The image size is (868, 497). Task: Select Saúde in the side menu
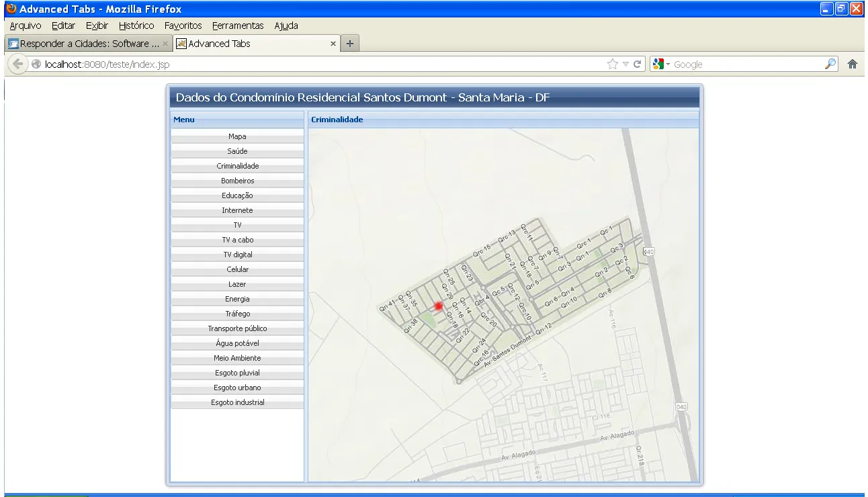pyautogui.click(x=237, y=151)
